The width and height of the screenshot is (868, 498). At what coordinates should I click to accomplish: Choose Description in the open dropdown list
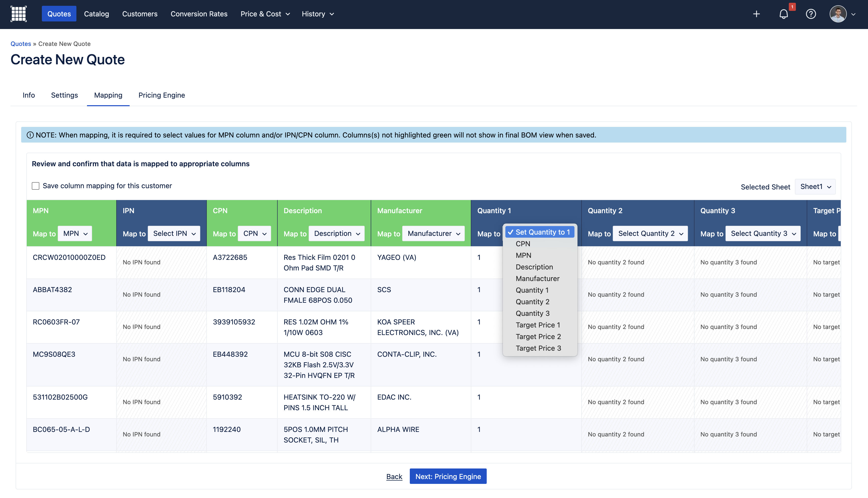pos(540,267)
